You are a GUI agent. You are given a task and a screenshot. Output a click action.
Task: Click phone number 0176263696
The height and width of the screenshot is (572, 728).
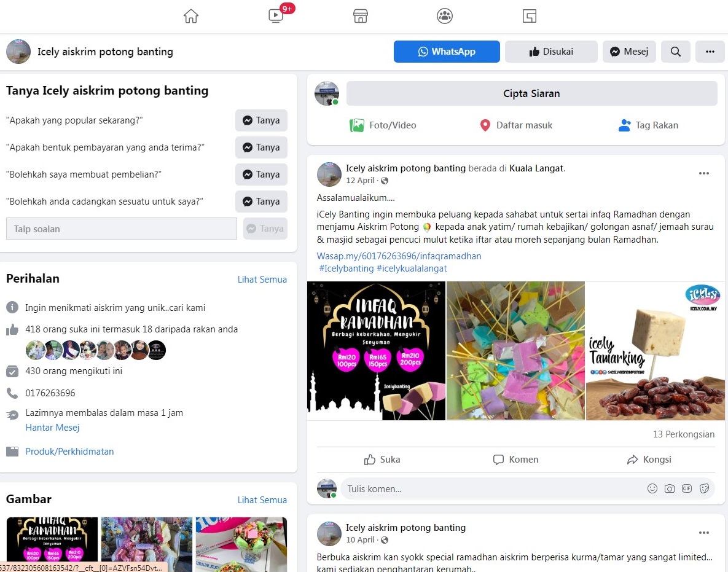(x=50, y=393)
